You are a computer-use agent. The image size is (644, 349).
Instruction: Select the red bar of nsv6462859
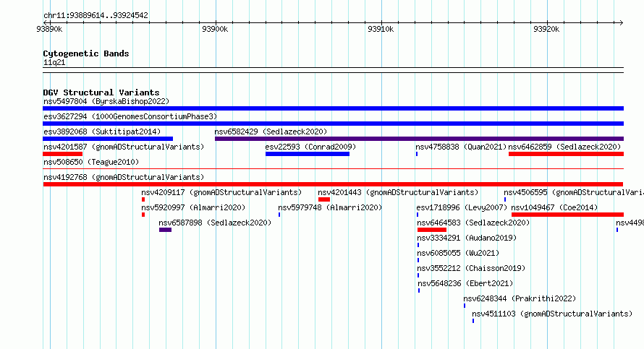[x=566, y=154]
